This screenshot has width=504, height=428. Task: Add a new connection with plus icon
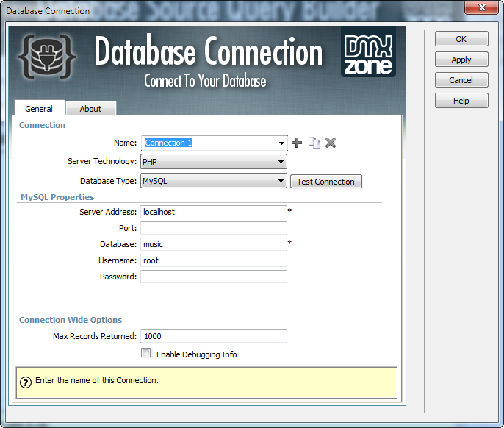297,143
